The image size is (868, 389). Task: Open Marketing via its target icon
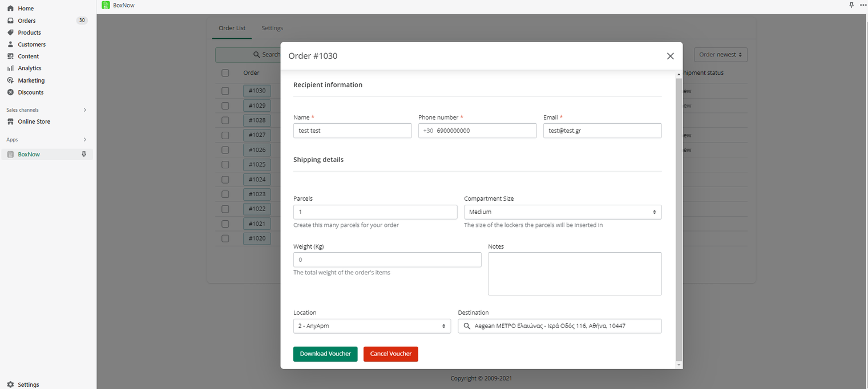(10, 80)
